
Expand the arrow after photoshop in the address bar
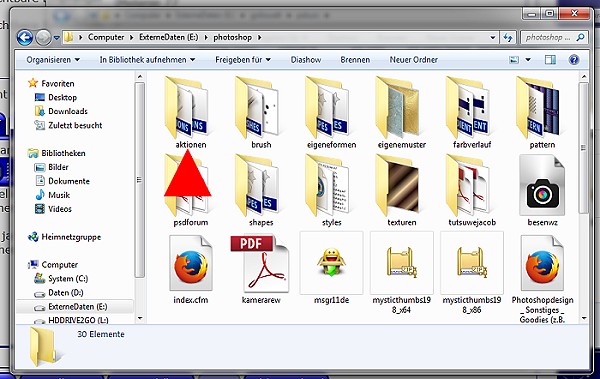coord(260,38)
